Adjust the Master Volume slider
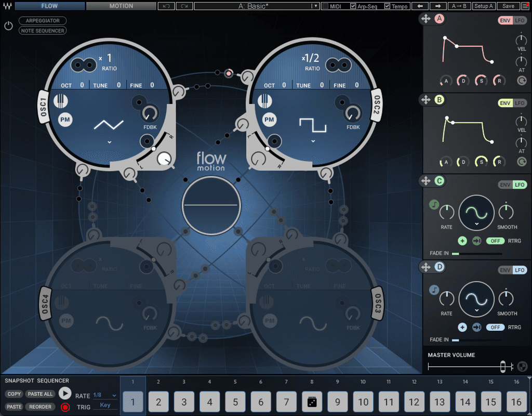This screenshot has height=416, width=532. click(x=503, y=367)
